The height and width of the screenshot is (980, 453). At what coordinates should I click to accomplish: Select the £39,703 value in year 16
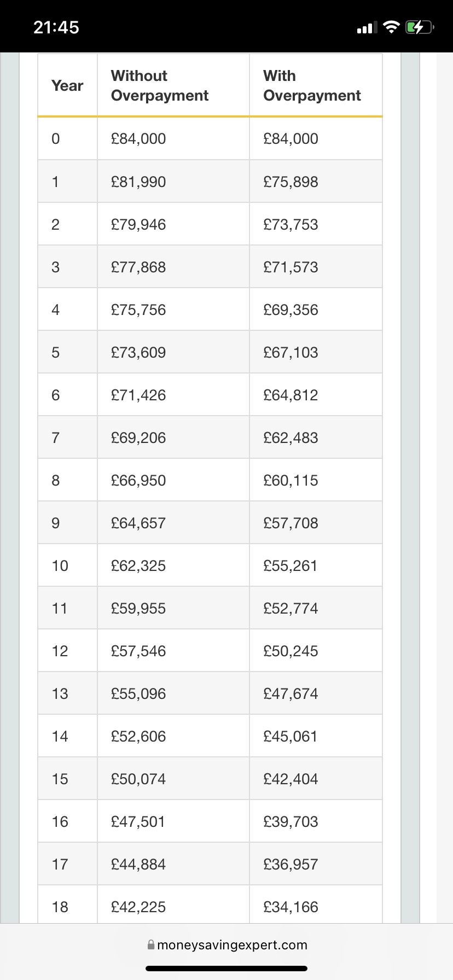click(291, 821)
